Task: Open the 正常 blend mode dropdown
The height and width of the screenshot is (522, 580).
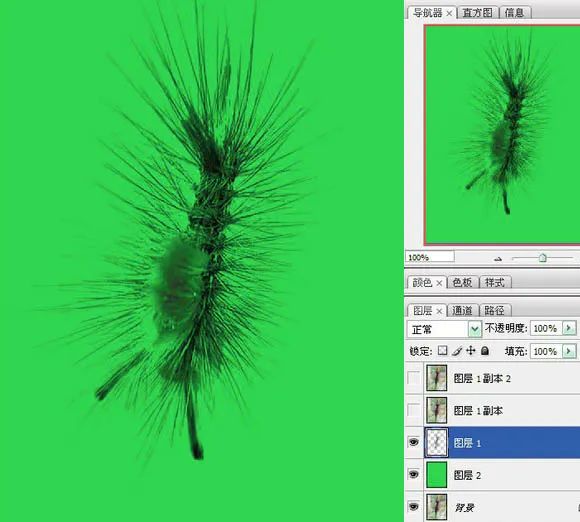Action: [444, 329]
